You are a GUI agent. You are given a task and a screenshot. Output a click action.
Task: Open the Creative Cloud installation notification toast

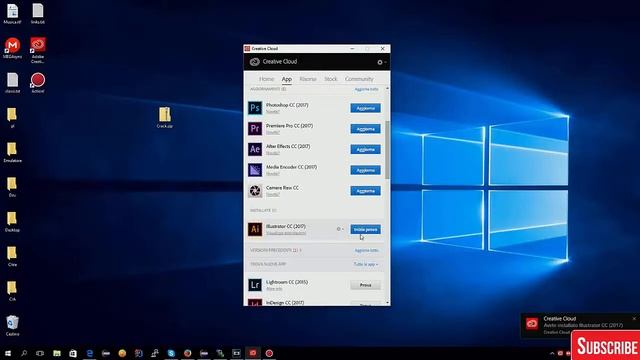(x=580, y=325)
